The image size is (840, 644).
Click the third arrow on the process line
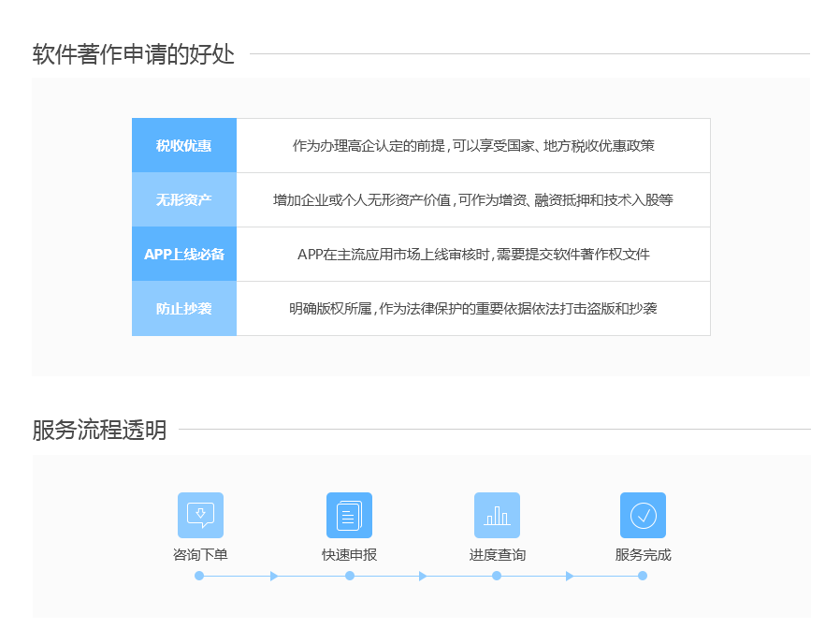point(570,576)
